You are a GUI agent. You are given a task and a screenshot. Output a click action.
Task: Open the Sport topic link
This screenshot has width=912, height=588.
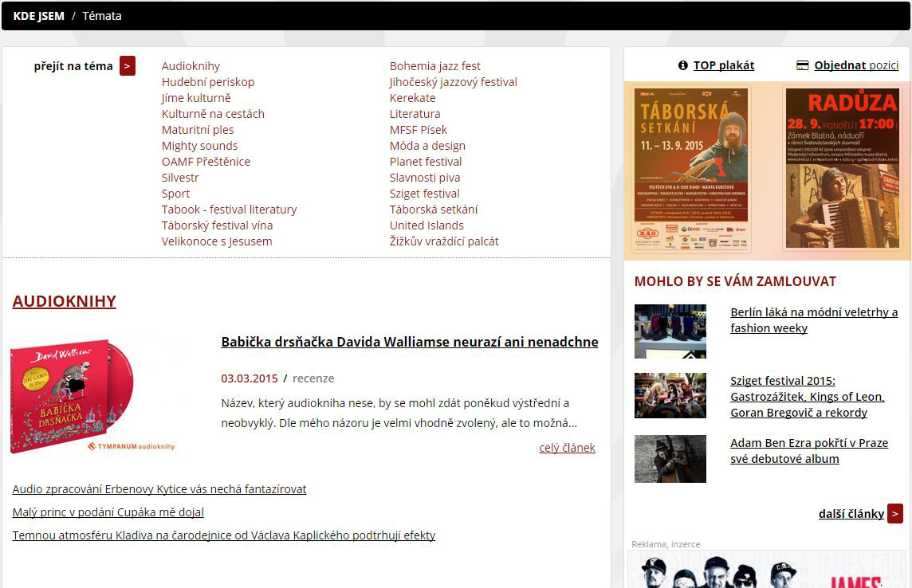tap(175, 194)
